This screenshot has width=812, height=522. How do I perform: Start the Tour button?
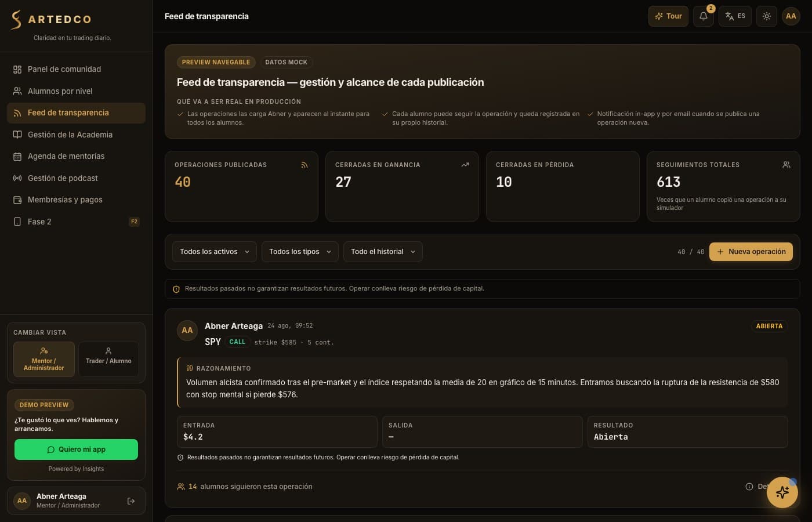click(x=668, y=16)
